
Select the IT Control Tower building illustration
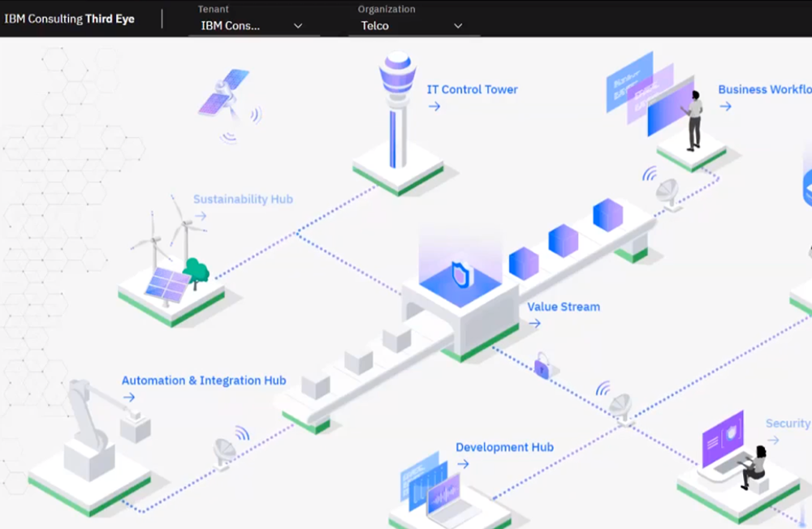[x=398, y=123]
